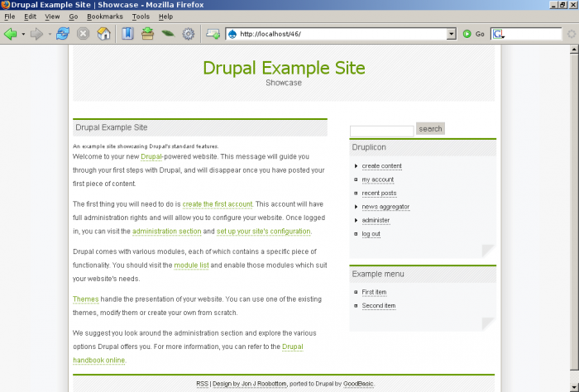579x392 pixels.
Task: Restore down the Firefox window
Action: click(x=562, y=5)
